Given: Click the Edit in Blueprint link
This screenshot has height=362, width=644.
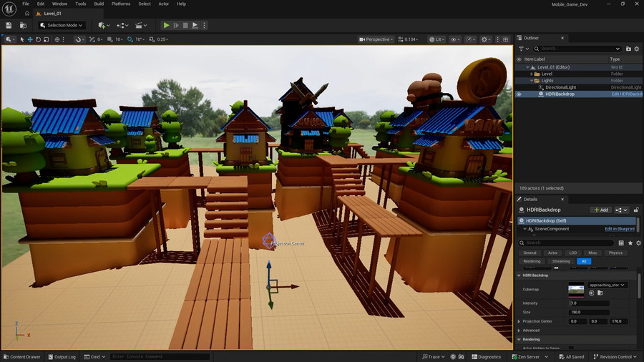Looking at the screenshot, I should pos(620,229).
